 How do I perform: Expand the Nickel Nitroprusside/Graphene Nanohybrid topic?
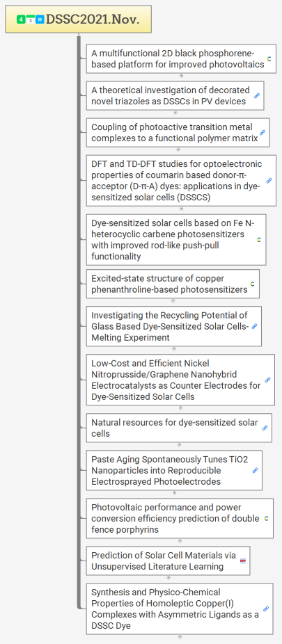point(180,408)
